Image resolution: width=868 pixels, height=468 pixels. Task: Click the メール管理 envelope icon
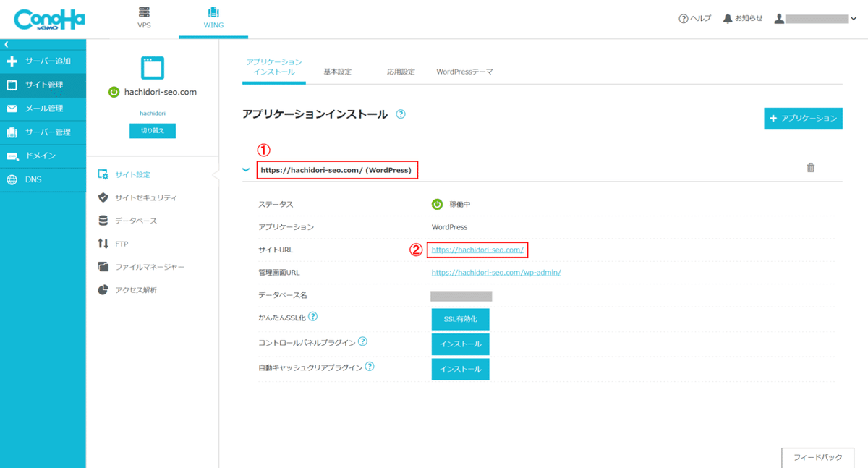12,109
